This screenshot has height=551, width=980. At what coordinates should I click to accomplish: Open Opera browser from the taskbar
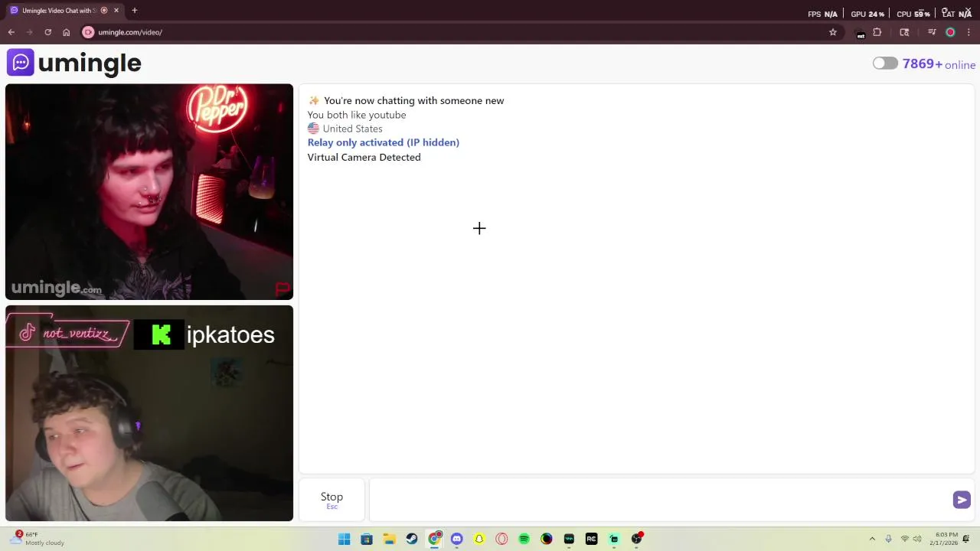pyautogui.click(x=501, y=539)
